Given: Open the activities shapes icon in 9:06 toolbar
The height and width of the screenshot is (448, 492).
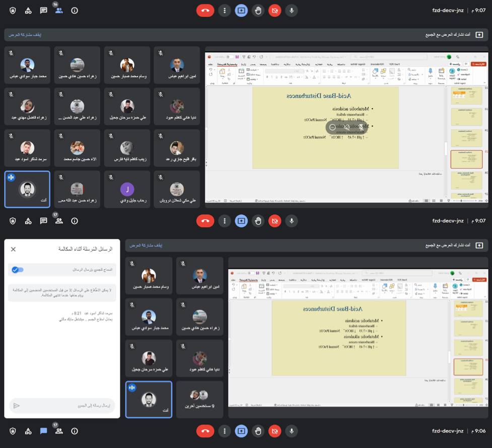Looking at the screenshot, I should click(x=28, y=431).
